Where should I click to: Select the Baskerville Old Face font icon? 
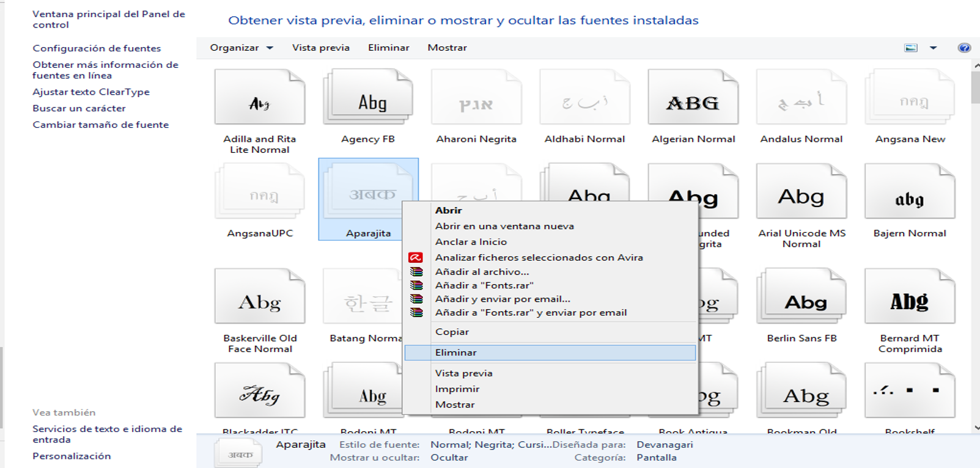pyautogui.click(x=260, y=297)
